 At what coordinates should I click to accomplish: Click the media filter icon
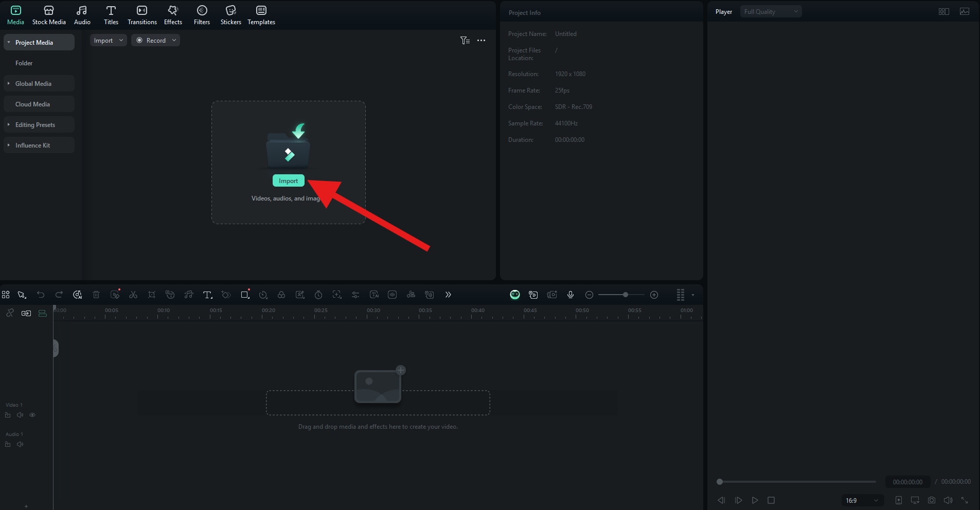[x=465, y=40]
